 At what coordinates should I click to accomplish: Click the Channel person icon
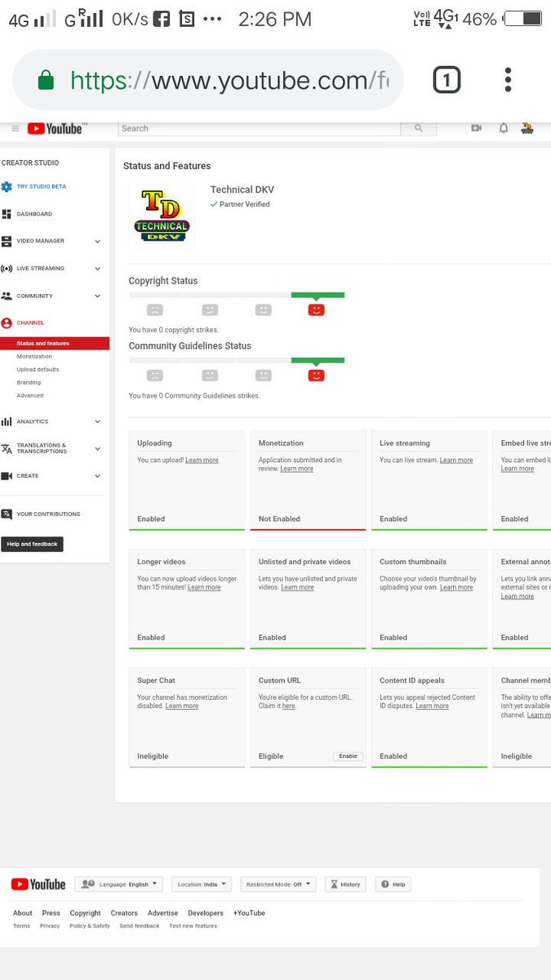coord(7,323)
